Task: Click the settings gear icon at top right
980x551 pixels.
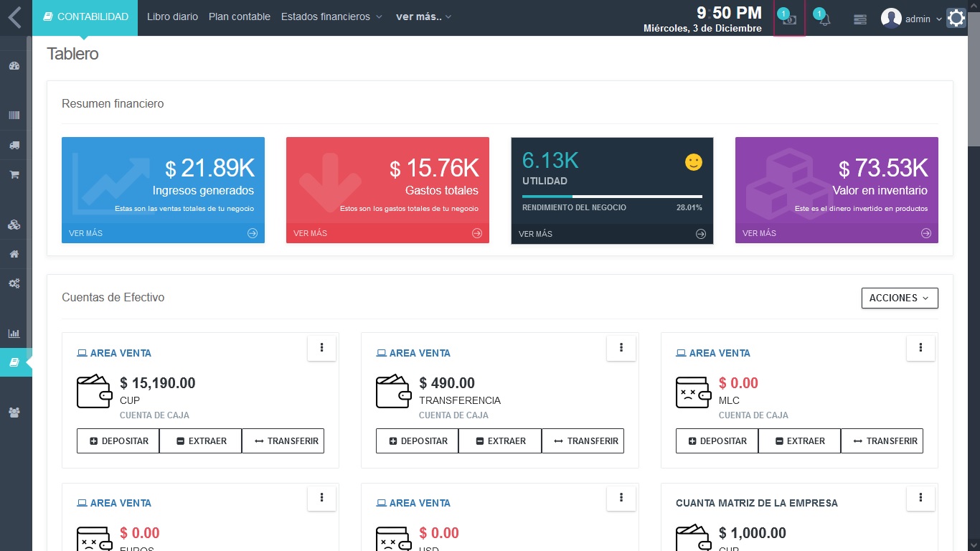Action: [956, 18]
